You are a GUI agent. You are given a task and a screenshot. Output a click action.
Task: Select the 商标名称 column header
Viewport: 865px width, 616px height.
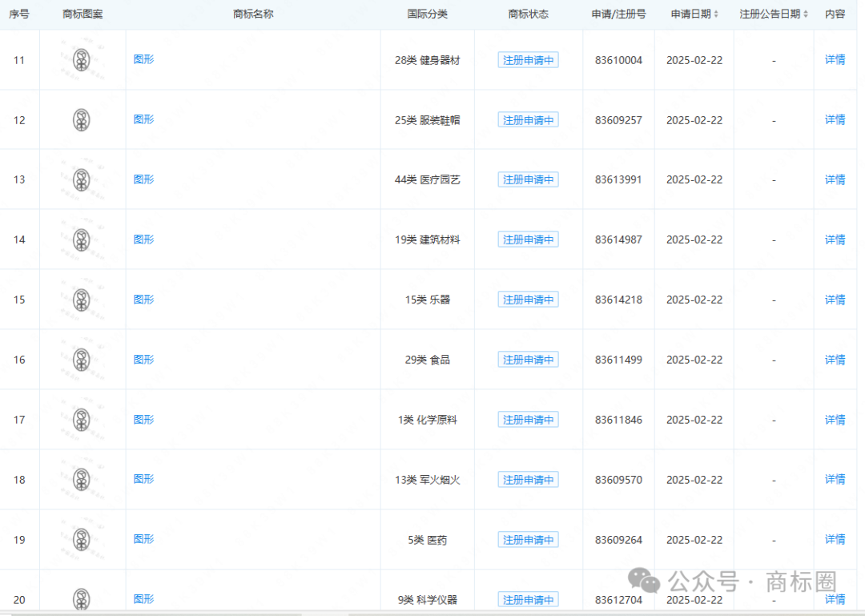click(x=253, y=14)
